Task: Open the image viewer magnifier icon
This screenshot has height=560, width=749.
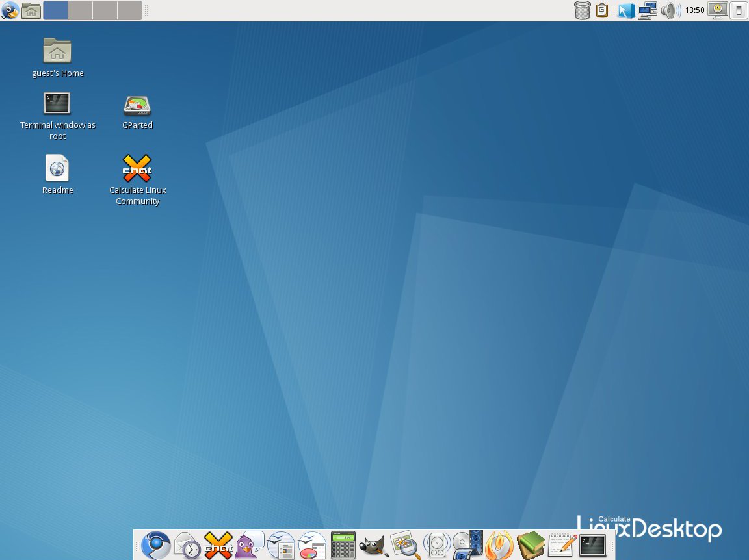Action: click(x=406, y=545)
